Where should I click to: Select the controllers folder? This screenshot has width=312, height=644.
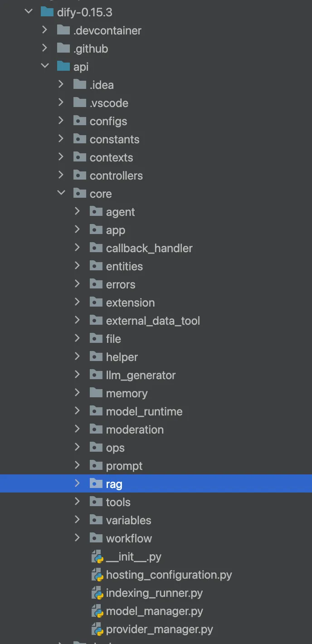(116, 176)
